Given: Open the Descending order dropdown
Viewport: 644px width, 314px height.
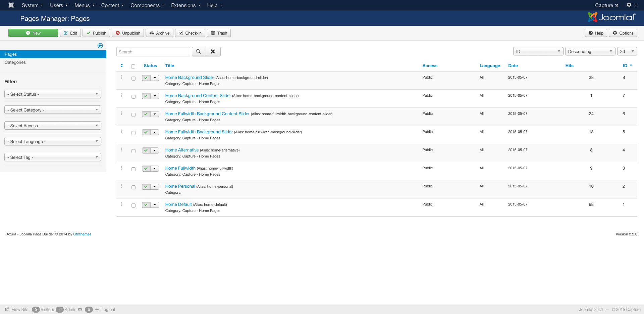Looking at the screenshot, I should 590,51.
